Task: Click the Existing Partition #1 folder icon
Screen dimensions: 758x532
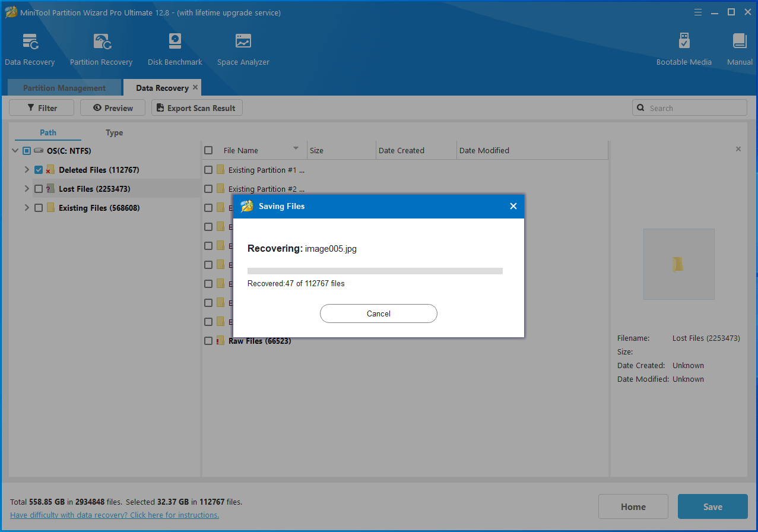Action: coord(220,170)
